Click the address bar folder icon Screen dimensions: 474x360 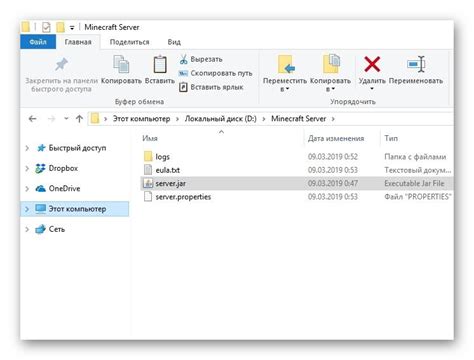point(95,119)
